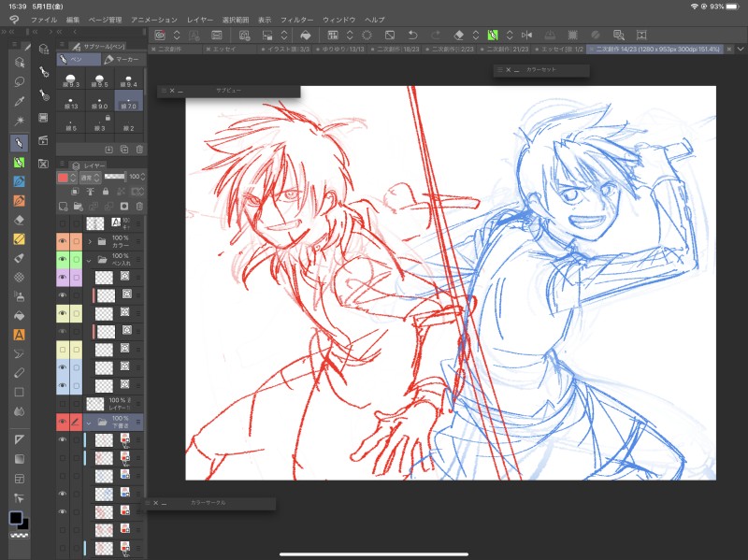The height and width of the screenshot is (560, 748).
Task: Switch to マーカー sub tool group
Action: click(x=122, y=59)
